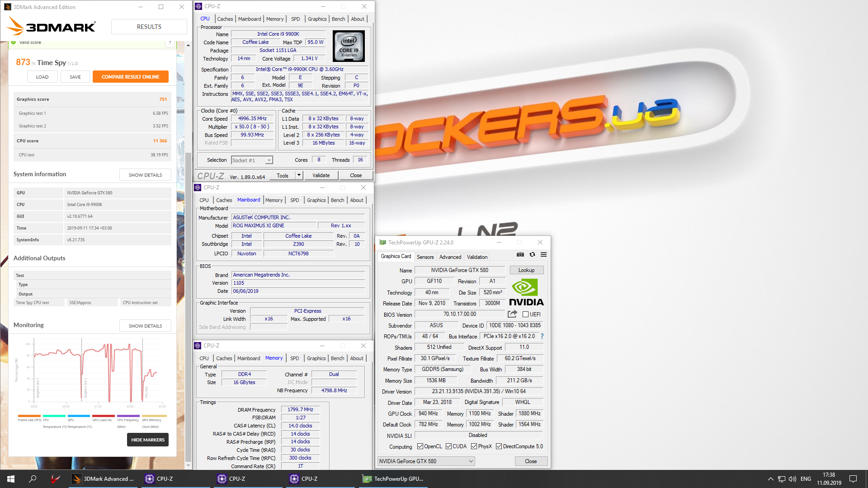Switch to 3DMark Advanced in the taskbar

[x=104, y=479]
